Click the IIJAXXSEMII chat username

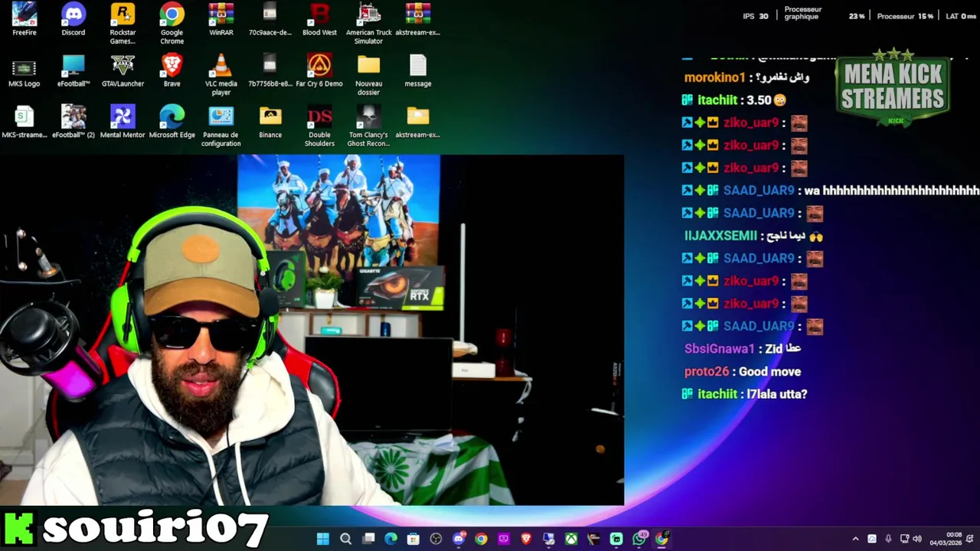720,236
